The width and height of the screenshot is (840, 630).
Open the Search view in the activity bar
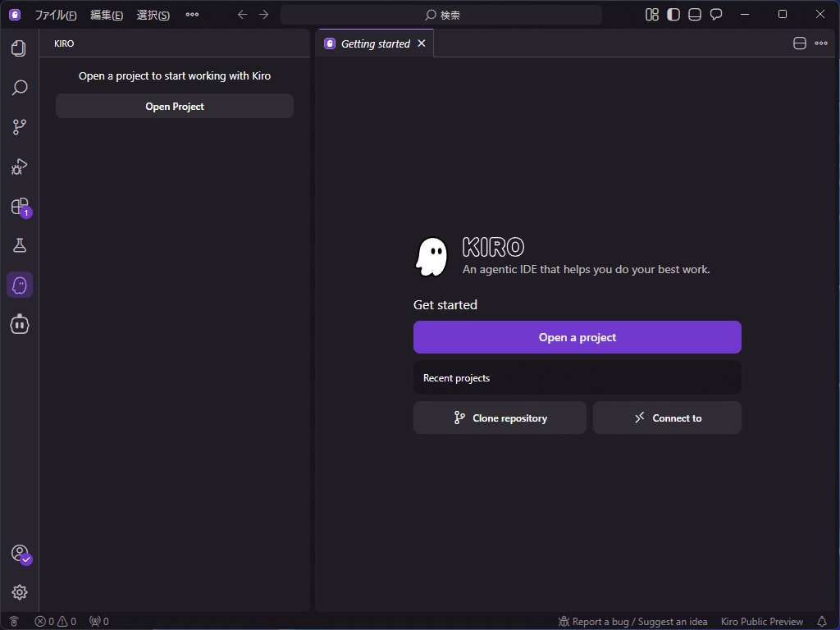[x=20, y=87]
